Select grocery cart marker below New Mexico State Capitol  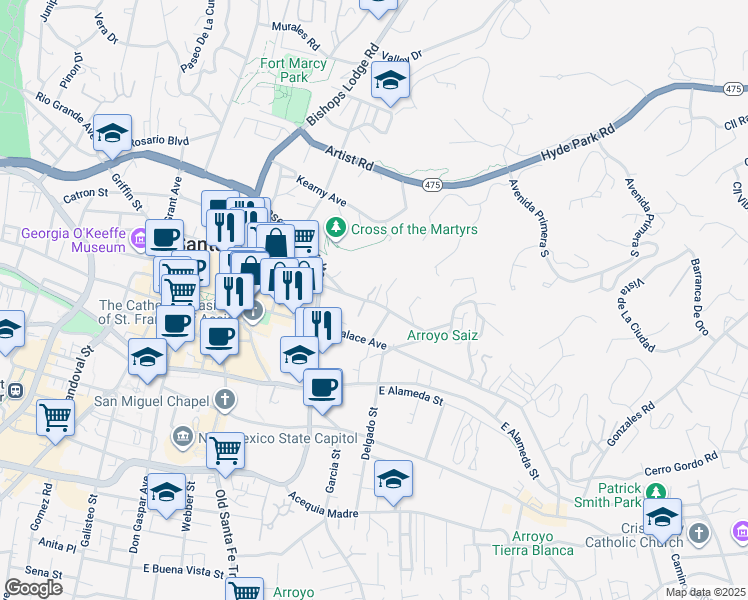pos(225,451)
